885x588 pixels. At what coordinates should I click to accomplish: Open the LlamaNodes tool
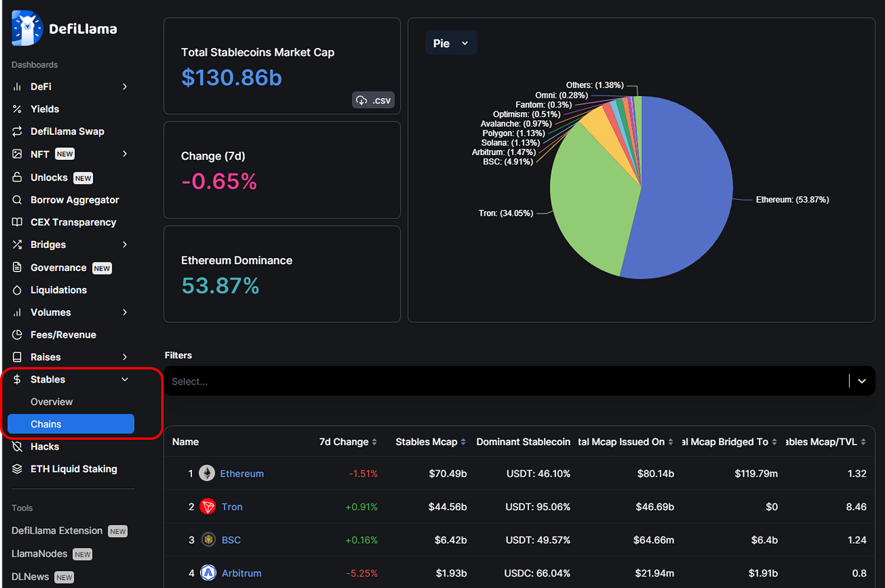pyautogui.click(x=40, y=553)
